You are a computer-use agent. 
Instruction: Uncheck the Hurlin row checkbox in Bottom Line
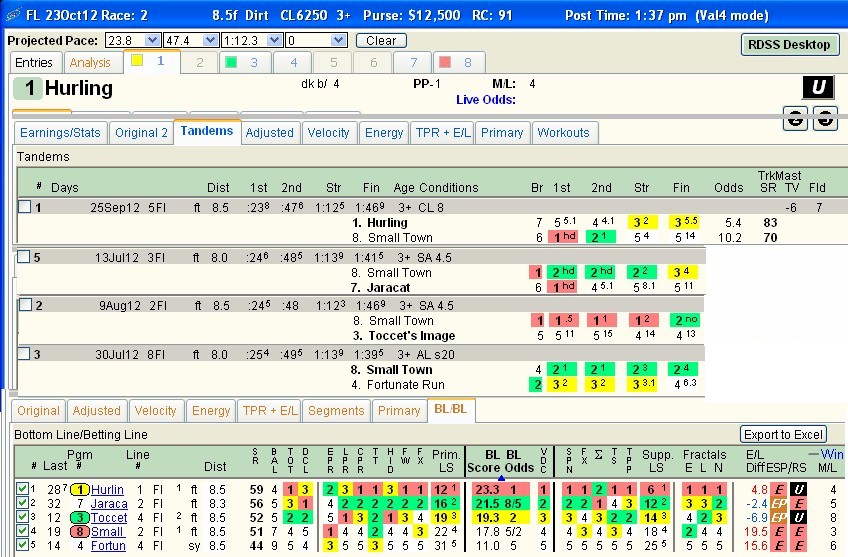[22, 489]
